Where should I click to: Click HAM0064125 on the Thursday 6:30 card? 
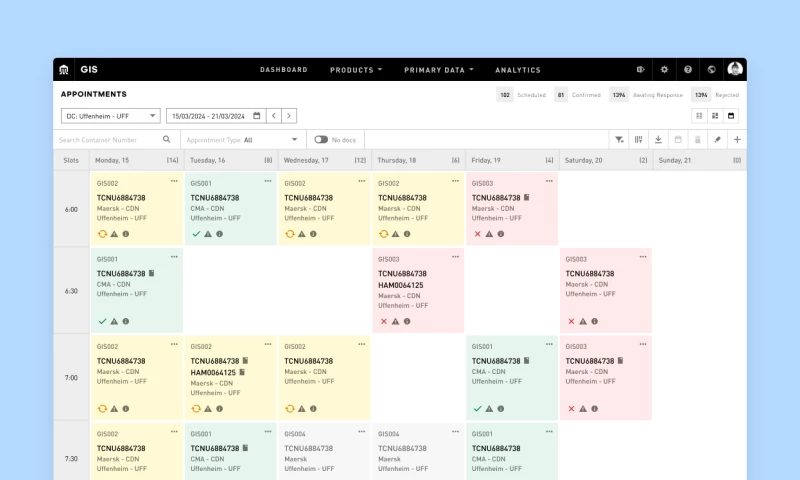(x=401, y=285)
